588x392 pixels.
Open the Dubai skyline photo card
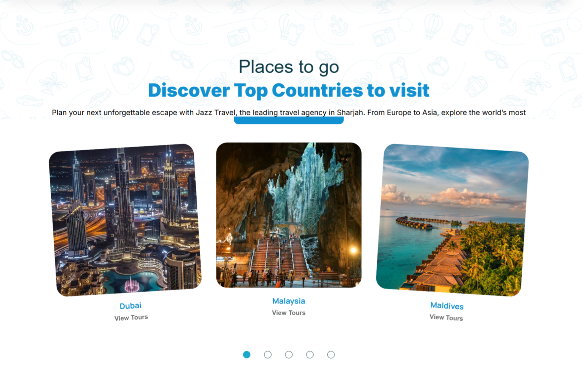click(x=125, y=220)
